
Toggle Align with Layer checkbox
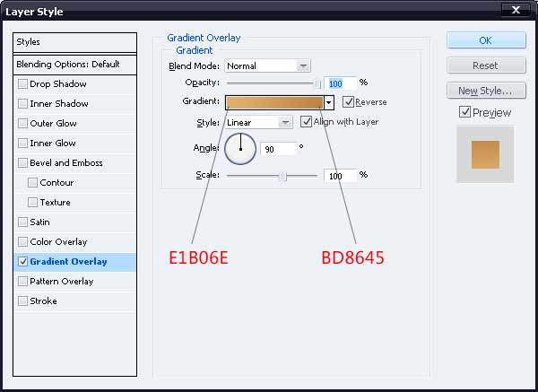click(306, 121)
